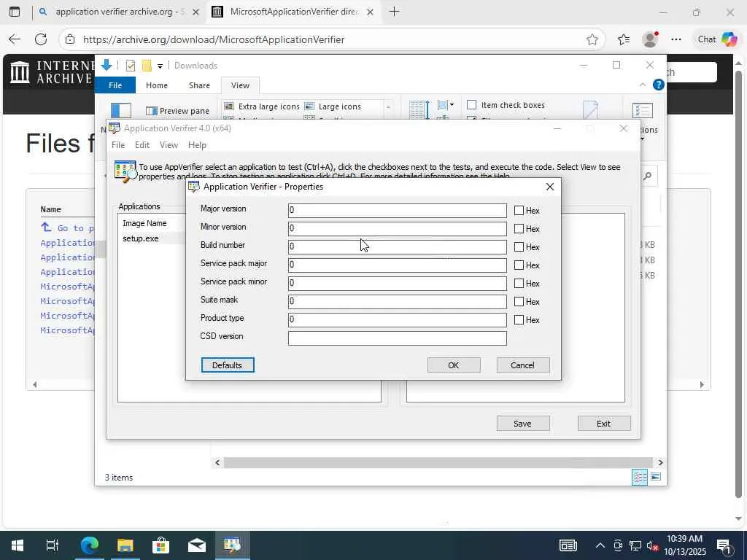Open Explorer help question mark icon
The image size is (747, 560).
[659, 85]
